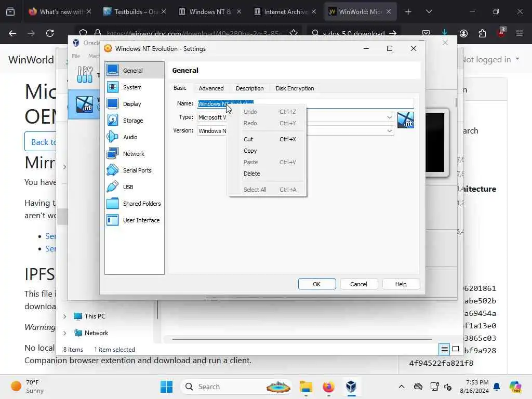Open Firefox extensions menu
This screenshot has height=399, width=532.
(482, 33)
